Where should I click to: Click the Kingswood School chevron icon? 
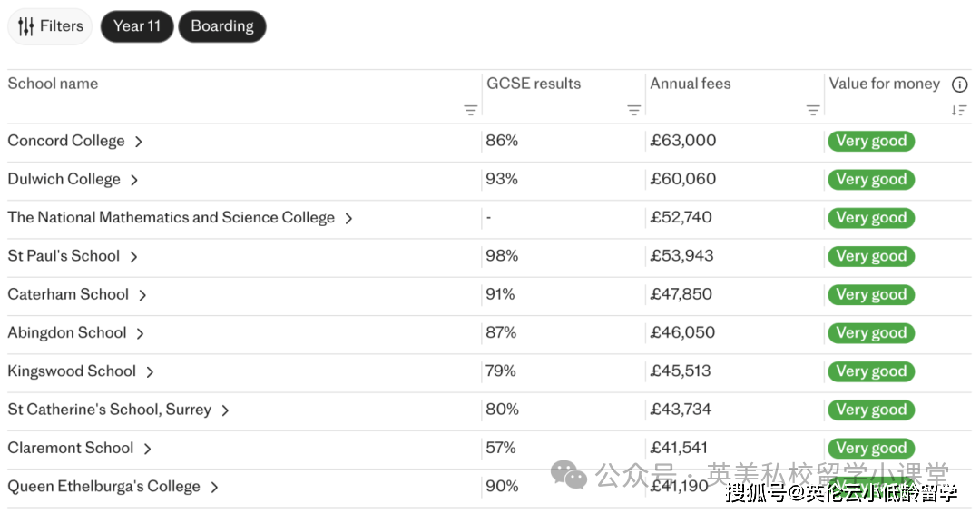coord(150,371)
